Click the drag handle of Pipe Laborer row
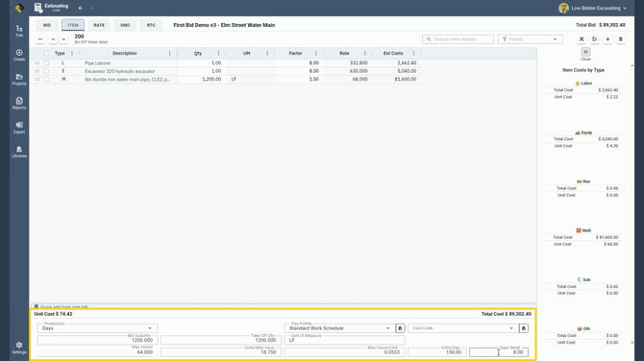This screenshot has width=644, height=361. [x=37, y=63]
